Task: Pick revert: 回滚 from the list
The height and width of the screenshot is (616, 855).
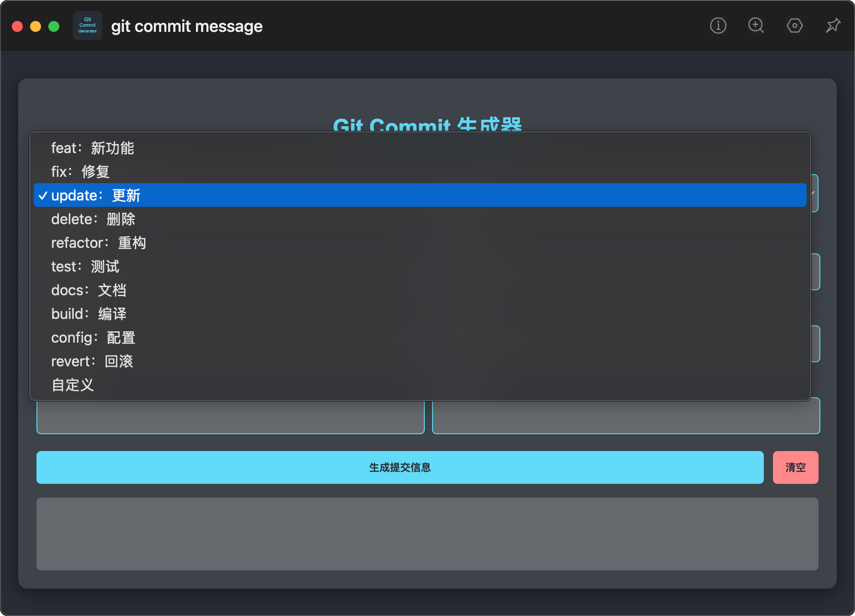Action: 420,361
